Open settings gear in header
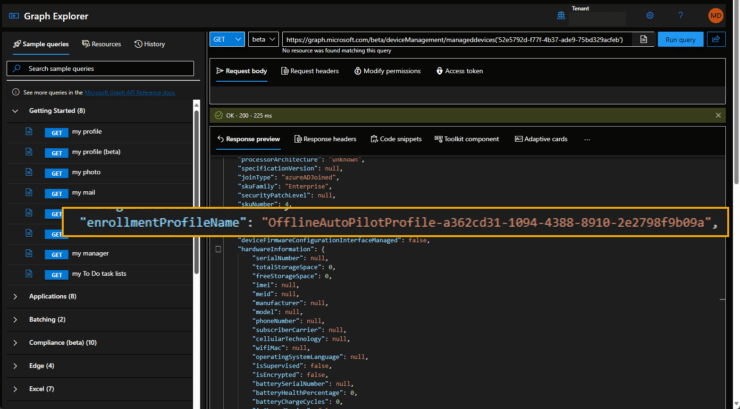This screenshot has width=740, height=409. coord(650,15)
